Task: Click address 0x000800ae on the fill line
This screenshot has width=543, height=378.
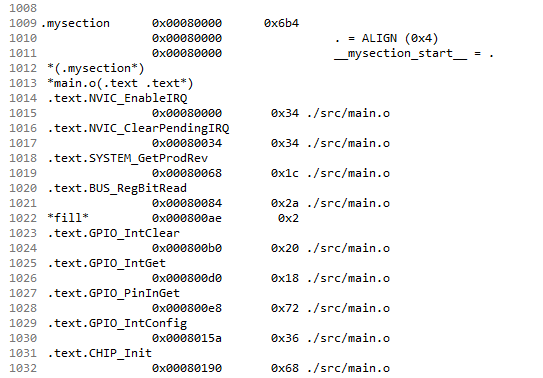Action: pyautogui.click(x=187, y=218)
